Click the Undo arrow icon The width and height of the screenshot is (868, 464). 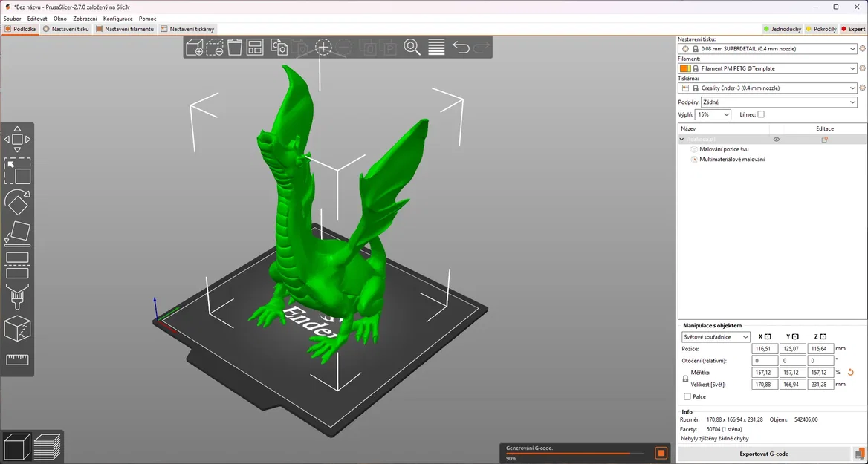click(461, 48)
